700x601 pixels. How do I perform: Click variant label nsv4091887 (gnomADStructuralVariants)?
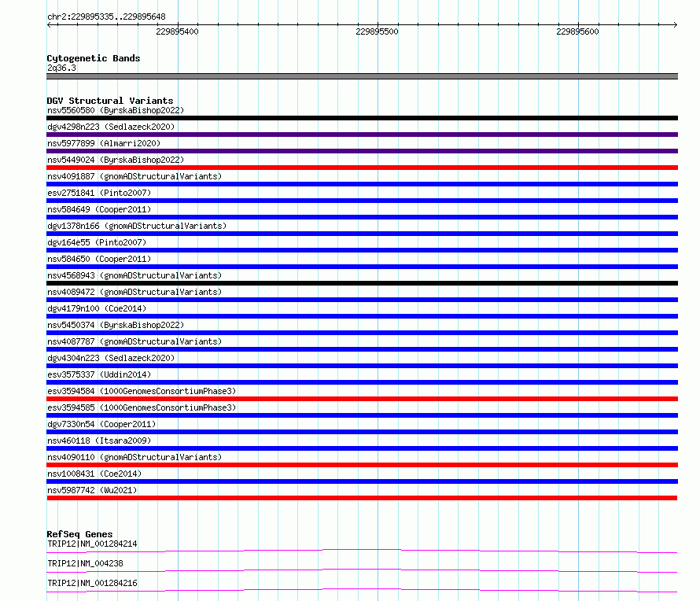134,176
